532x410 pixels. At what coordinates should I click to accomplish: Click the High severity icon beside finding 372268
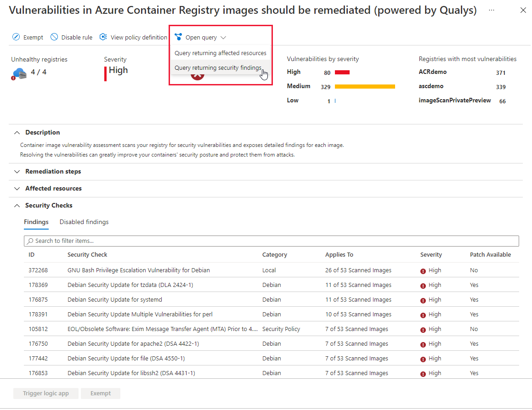(x=423, y=270)
